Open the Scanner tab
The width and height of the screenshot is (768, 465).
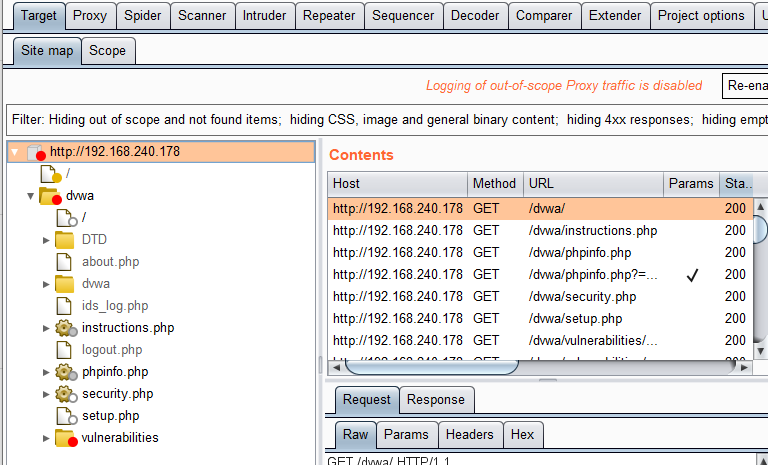pos(202,16)
